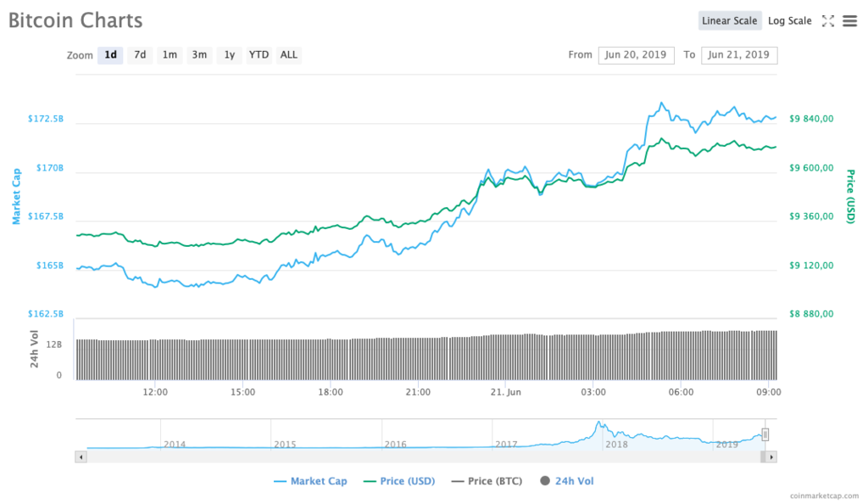Click the 09:00 time axis label
The width and height of the screenshot is (868, 504).
pos(768,391)
